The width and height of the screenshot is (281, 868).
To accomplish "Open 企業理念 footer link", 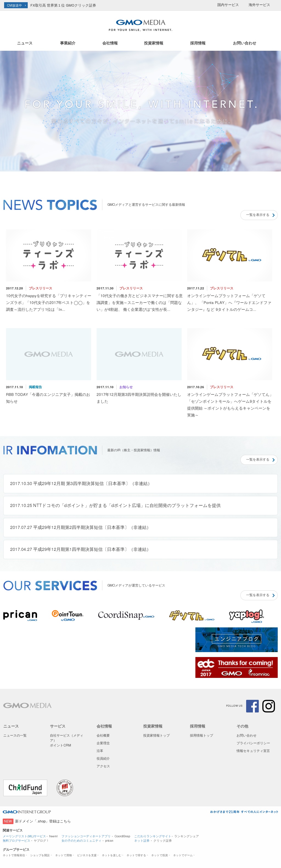I will (103, 743).
